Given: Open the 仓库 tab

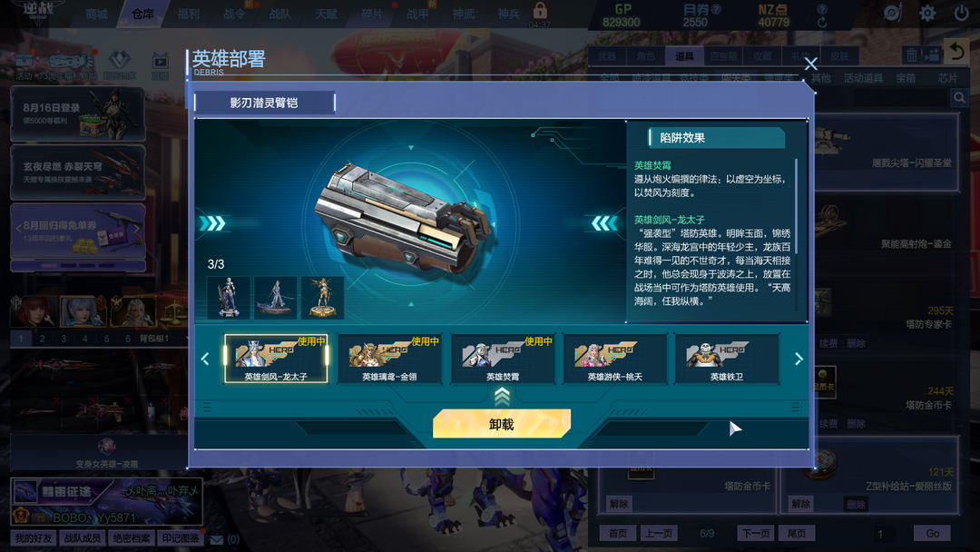Looking at the screenshot, I should pos(142,13).
